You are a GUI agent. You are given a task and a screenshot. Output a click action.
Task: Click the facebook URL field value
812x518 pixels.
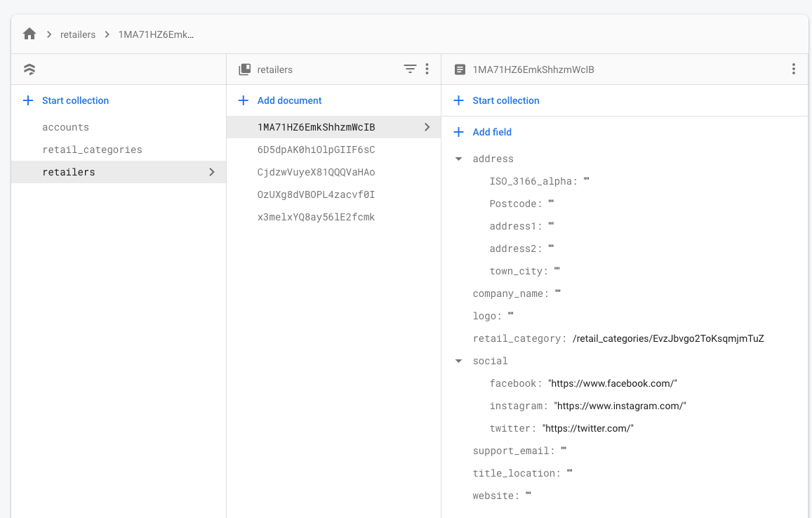pyautogui.click(x=612, y=383)
